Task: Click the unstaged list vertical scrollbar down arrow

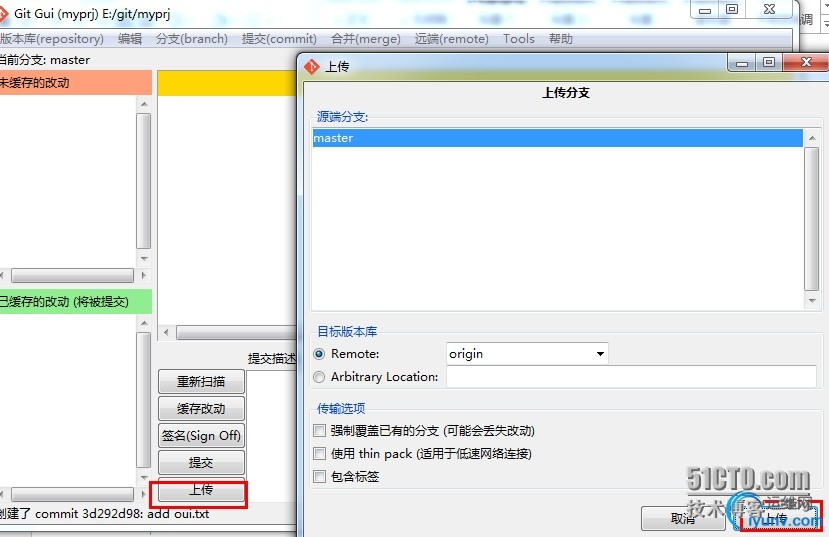Action: pyautogui.click(x=144, y=258)
